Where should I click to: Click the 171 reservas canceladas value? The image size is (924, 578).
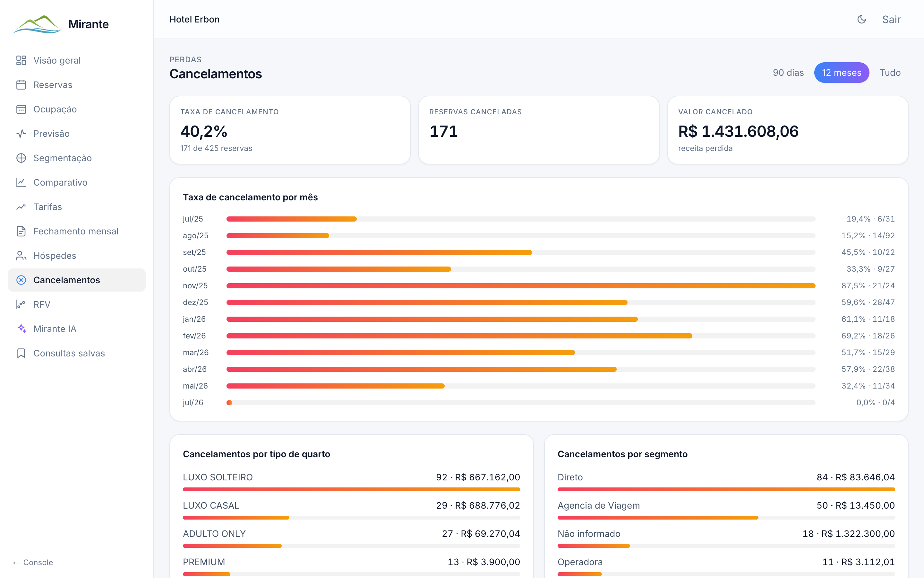coord(443,132)
